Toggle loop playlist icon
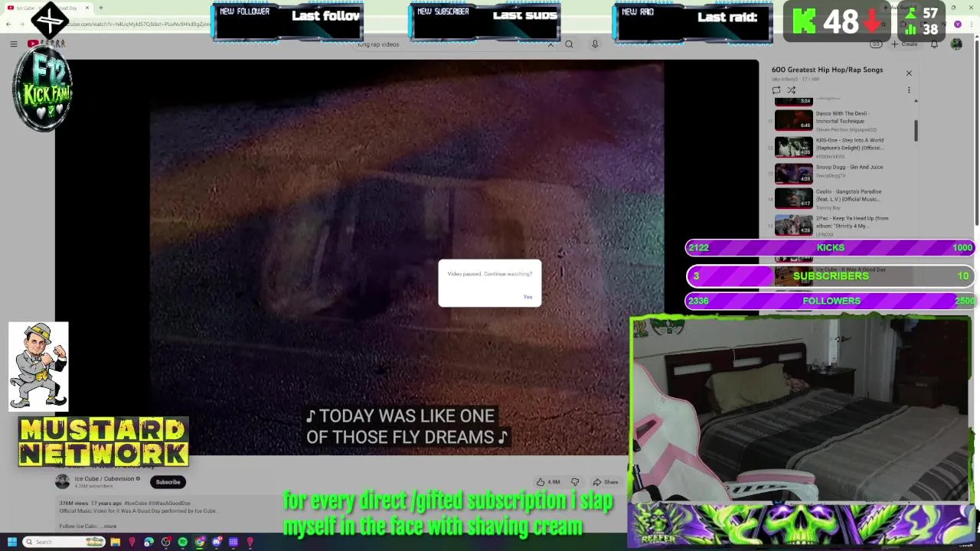 (776, 90)
